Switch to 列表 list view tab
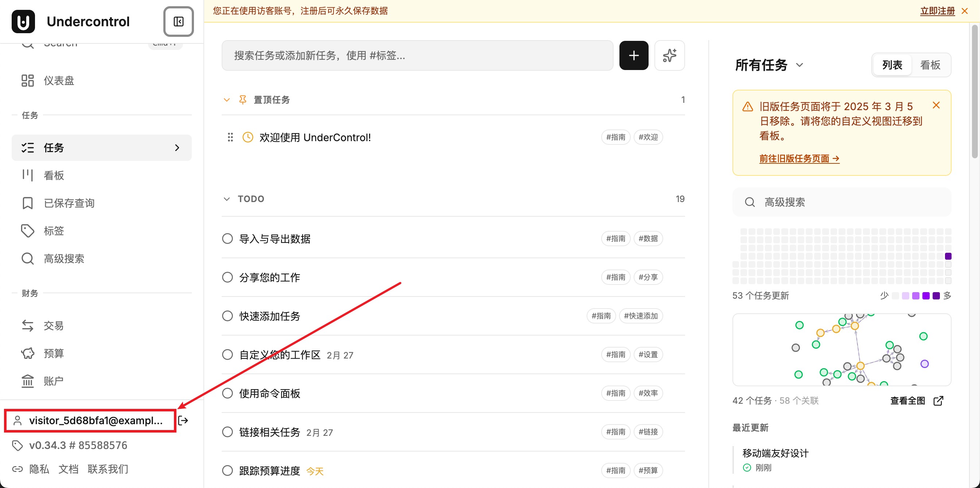This screenshot has width=980, height=488. (892, 65)
